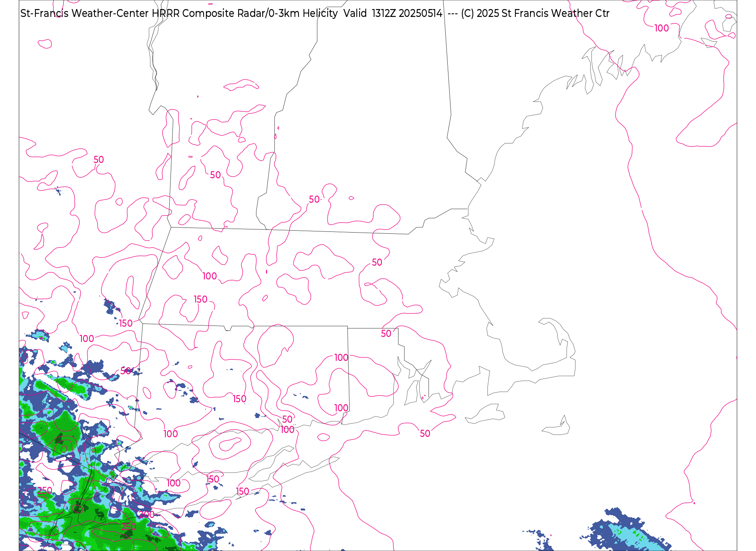Image resolution: width=756 pixels, height=551 pixels.
Task: Click "HRRR Composite Radar/0-3km Helicity" in the header
Action: click(x=245, y=13)
